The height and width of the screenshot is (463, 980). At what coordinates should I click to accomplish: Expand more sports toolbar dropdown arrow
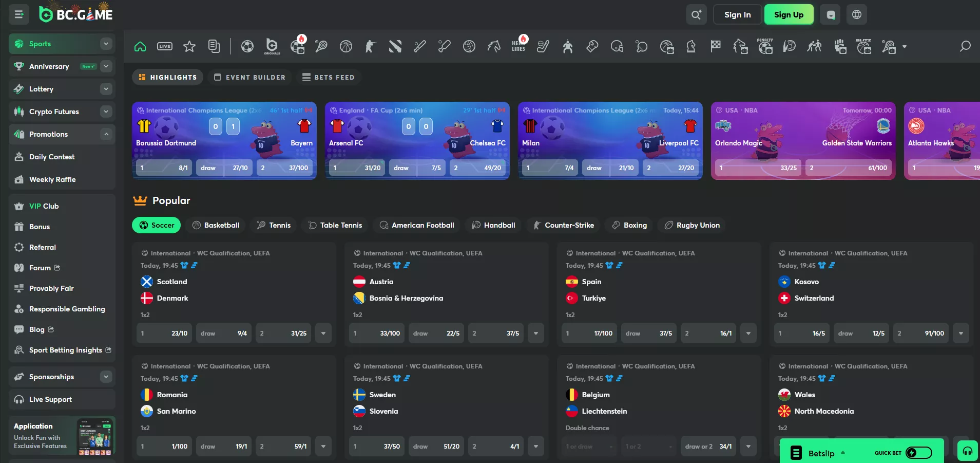pyautogui.click(x=905, y=46)
